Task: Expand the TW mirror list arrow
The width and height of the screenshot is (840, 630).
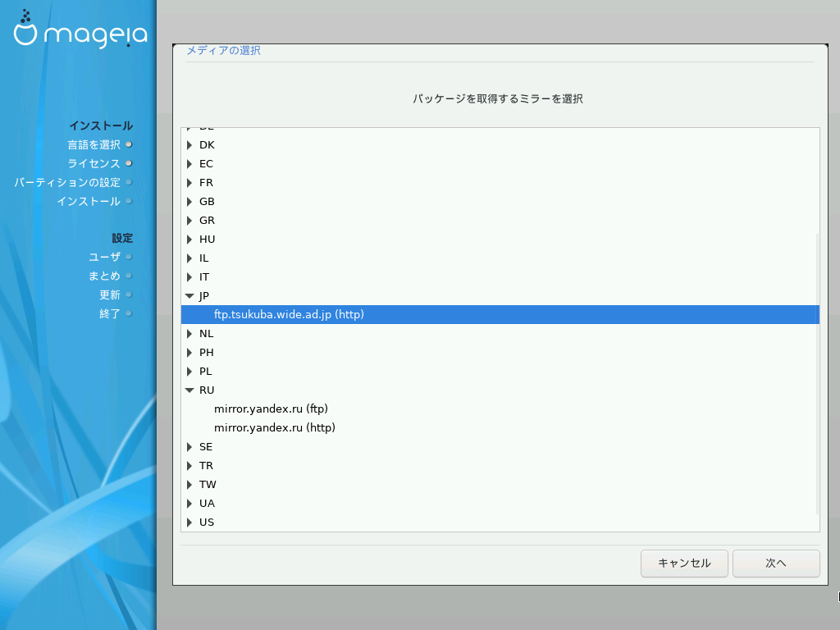Action: pyautogui.click(x=189, y=484)
